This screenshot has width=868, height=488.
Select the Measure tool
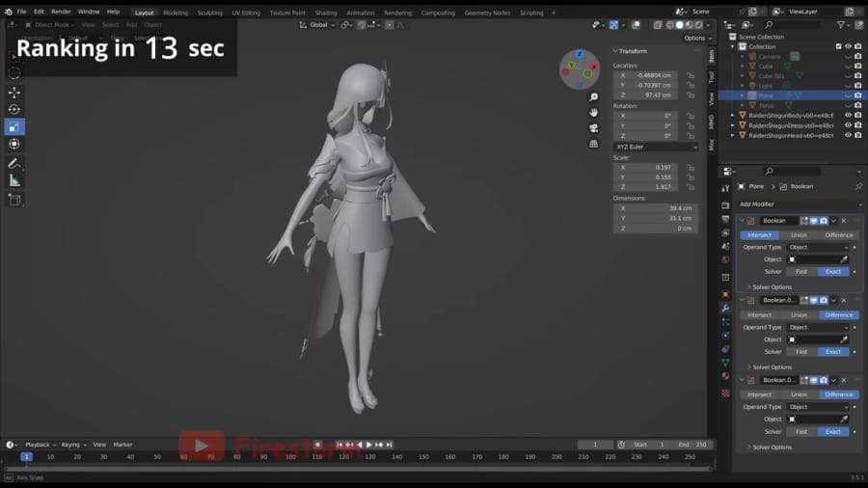click(14, 180)
